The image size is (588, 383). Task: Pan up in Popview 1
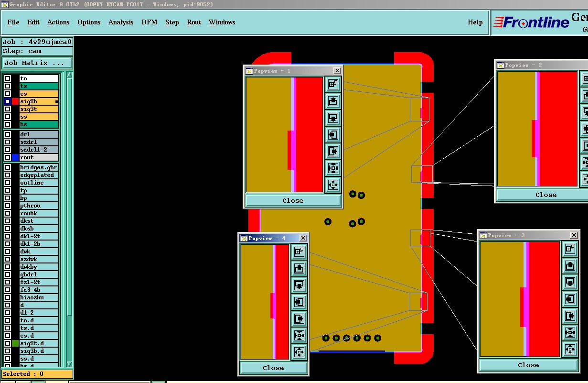(333, 101)
